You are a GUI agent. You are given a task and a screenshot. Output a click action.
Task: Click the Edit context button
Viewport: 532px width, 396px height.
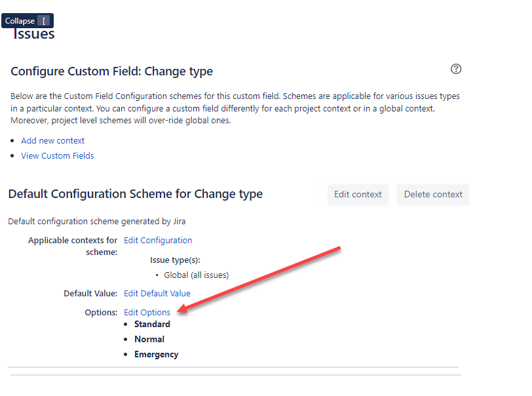click(358, 195)
